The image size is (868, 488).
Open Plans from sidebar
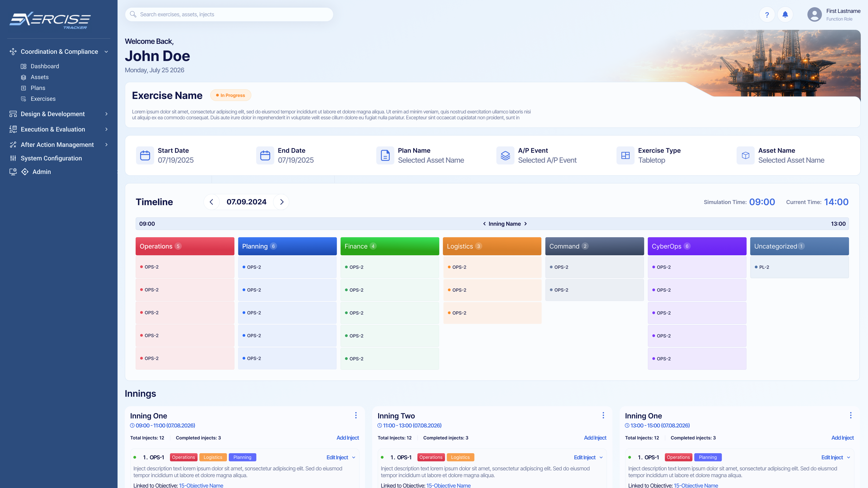(38, 88)
